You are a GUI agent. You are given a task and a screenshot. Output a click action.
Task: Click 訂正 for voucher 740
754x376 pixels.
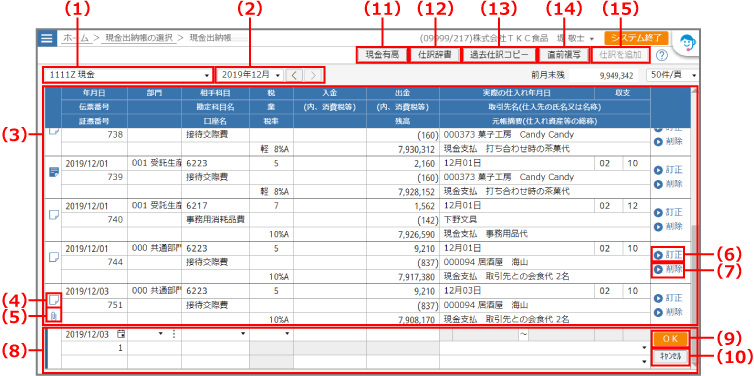[x=668, y=213]
